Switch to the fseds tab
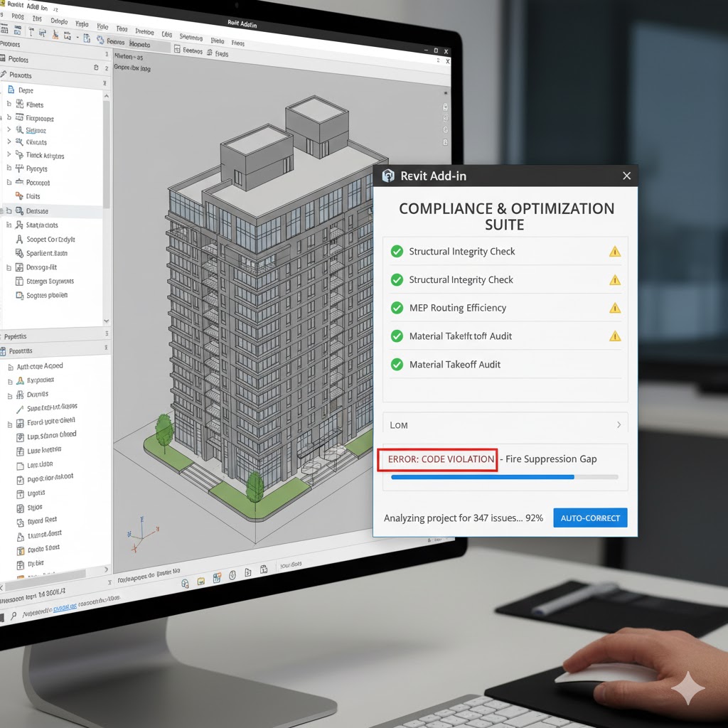Screen dimensions: 728x728 coord(221,53)
